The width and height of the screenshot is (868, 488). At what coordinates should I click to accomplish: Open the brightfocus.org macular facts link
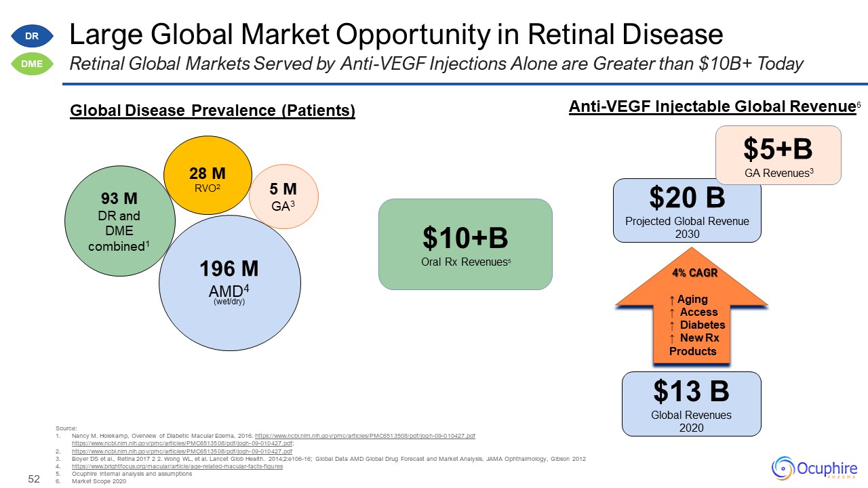pyautogui.click(x=177, y=466)
